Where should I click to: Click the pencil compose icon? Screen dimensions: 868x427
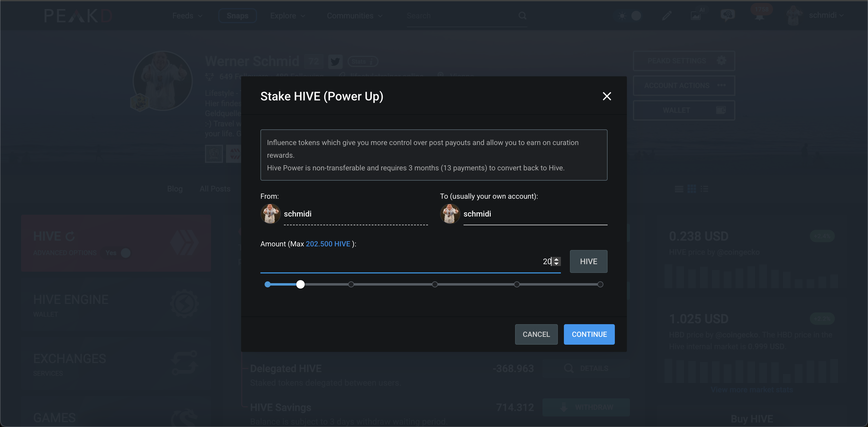(666, 15)
